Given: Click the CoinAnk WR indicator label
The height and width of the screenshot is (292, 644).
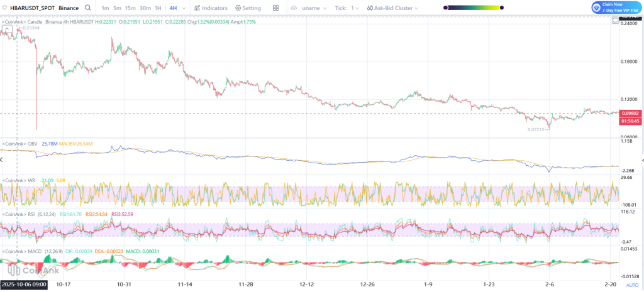Looking at the screenshot, I should click(x=20, y=180).
